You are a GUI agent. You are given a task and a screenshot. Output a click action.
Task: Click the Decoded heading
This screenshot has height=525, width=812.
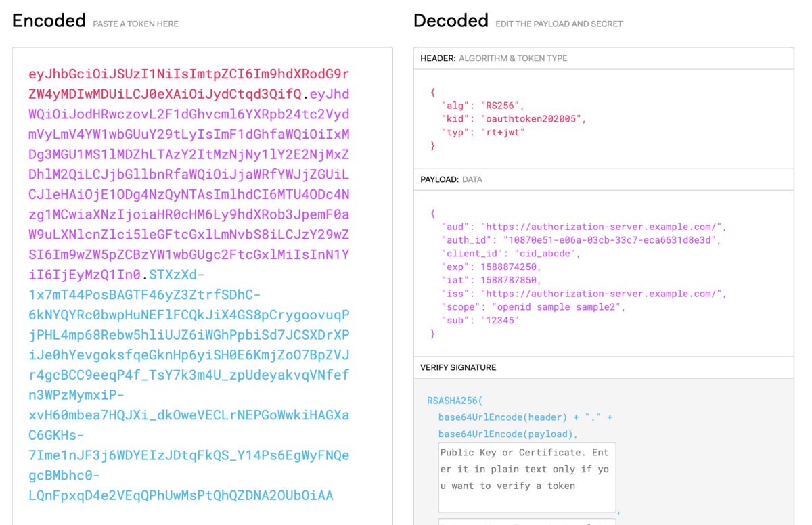(451, 20)
